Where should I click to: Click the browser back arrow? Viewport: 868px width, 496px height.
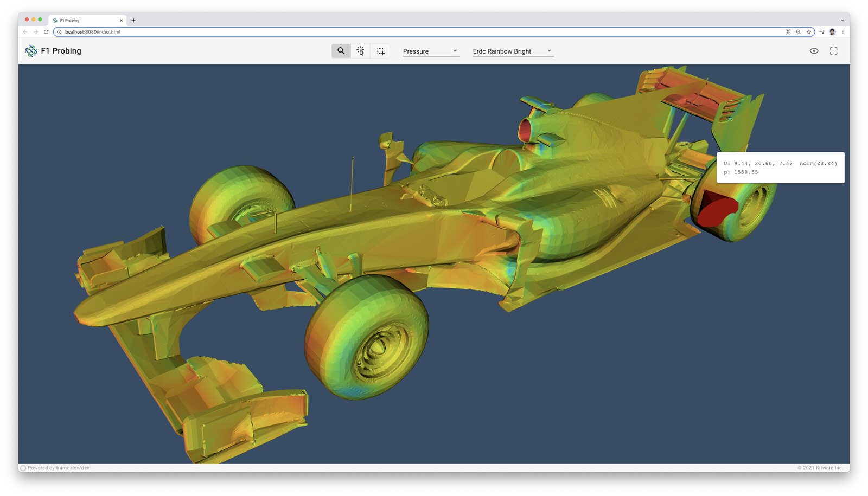[x=25, y=32]
